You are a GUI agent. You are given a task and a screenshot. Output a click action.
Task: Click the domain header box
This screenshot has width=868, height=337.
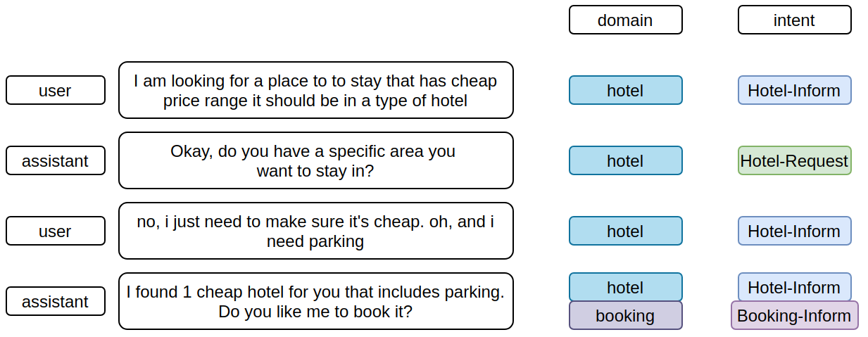(x=625, y=20)
